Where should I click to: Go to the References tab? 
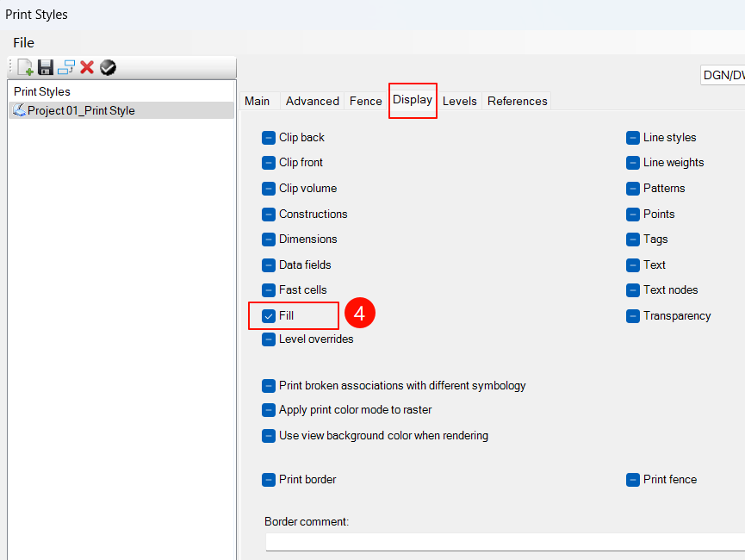pyautogui.click(x=517, y=101)
